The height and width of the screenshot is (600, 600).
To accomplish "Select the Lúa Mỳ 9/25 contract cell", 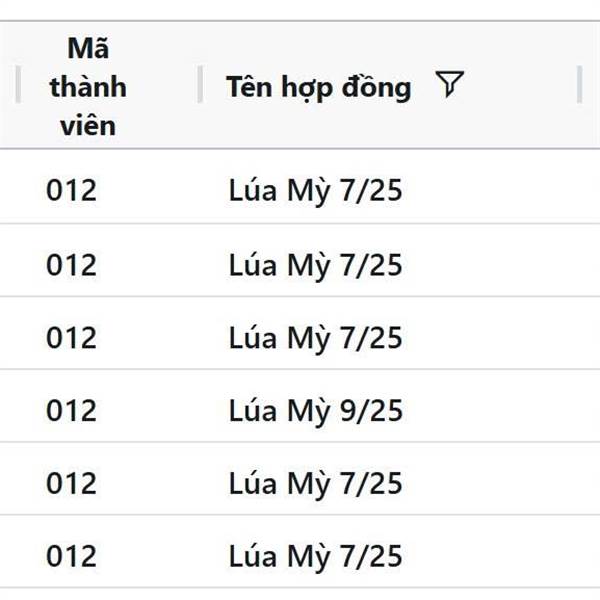I will (316, 411).
